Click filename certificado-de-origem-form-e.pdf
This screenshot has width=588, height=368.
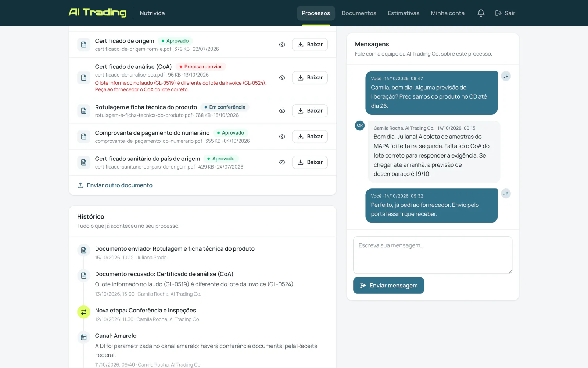[x=133, y=49]
